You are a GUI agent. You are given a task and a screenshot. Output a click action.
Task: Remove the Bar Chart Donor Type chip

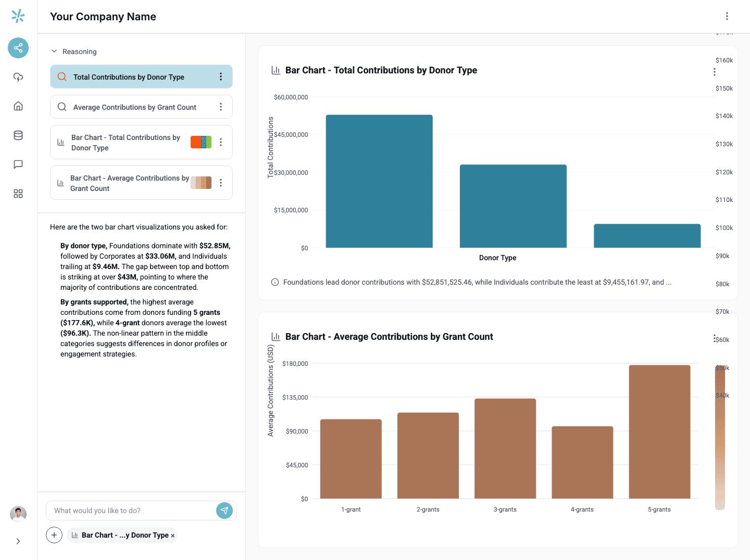pyautogui.click(x=173, y=536)
